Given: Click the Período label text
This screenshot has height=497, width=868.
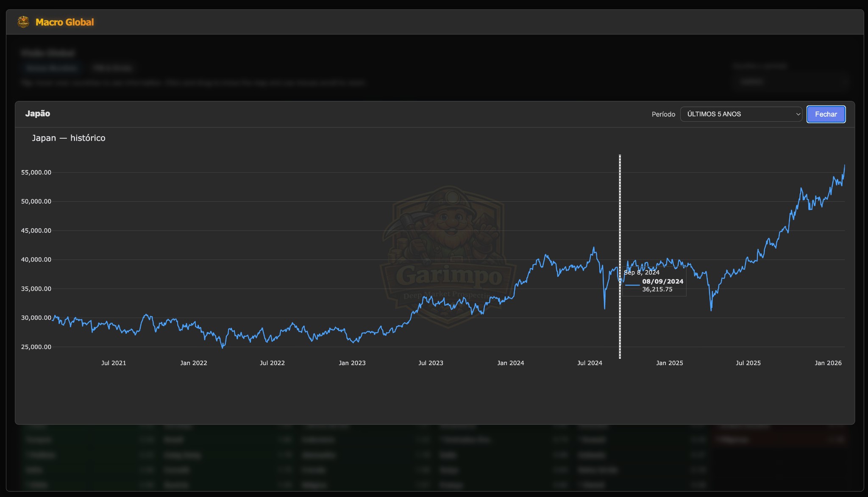Looking at the screenshot, I should [663, 114].
